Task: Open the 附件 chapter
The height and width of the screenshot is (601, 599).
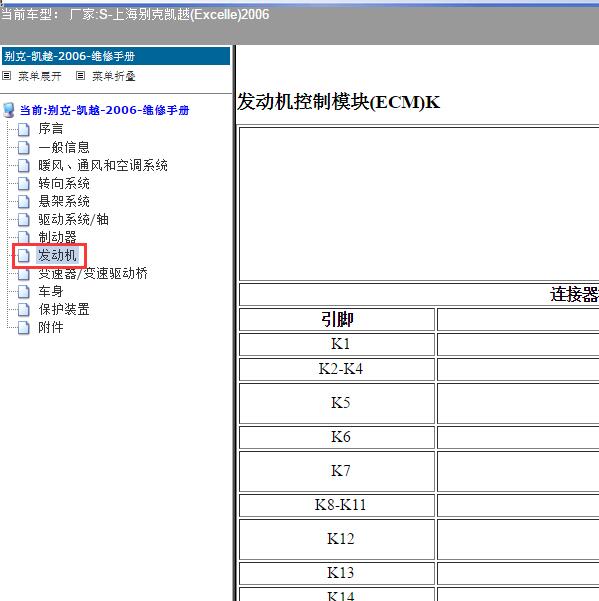Action: pyautogui.click(x=51, y=327)
